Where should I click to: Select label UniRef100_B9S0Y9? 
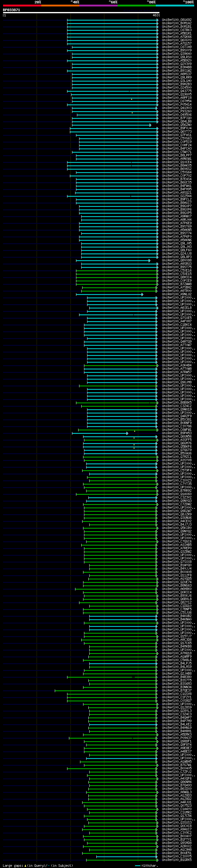(x=177, y=50)
